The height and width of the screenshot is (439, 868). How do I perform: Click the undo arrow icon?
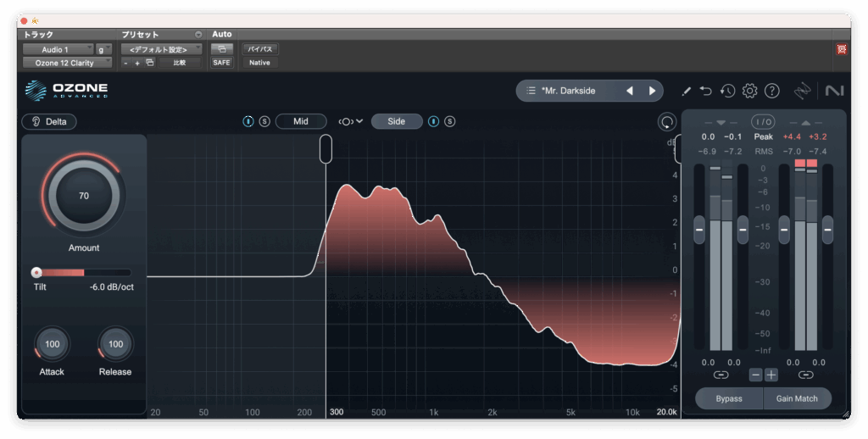[x=706, y=91]
